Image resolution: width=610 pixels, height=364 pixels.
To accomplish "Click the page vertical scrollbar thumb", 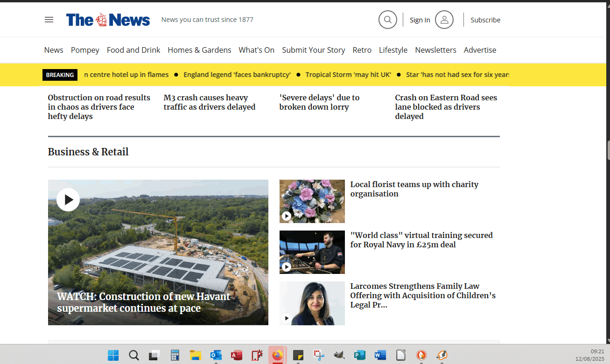I will pyautogui.click(x=608, y=150).
